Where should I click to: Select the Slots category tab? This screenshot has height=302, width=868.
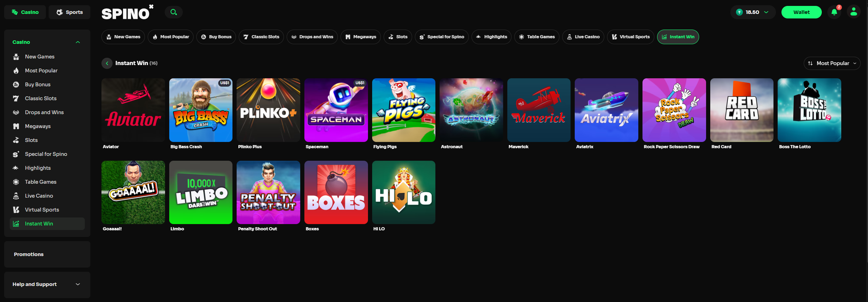click(398, 37)
